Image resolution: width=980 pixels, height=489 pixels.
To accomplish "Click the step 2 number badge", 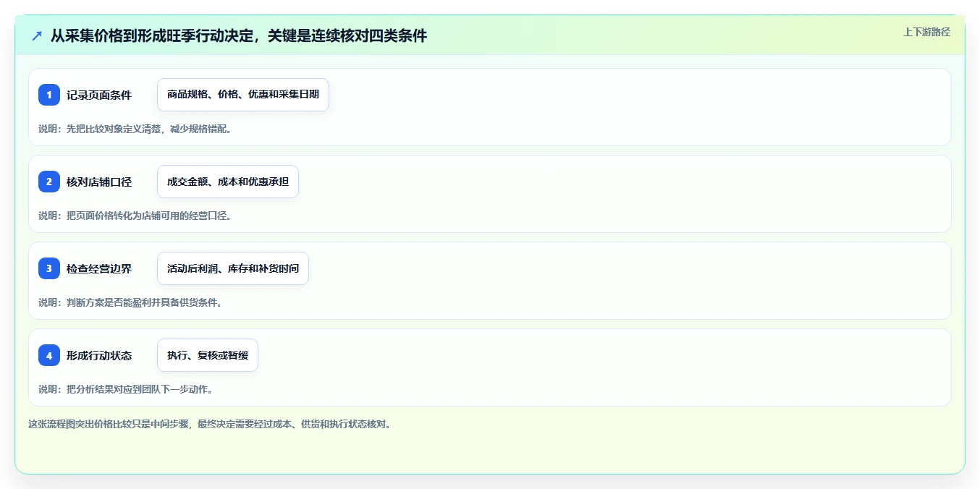I will (x=49, y=182).
